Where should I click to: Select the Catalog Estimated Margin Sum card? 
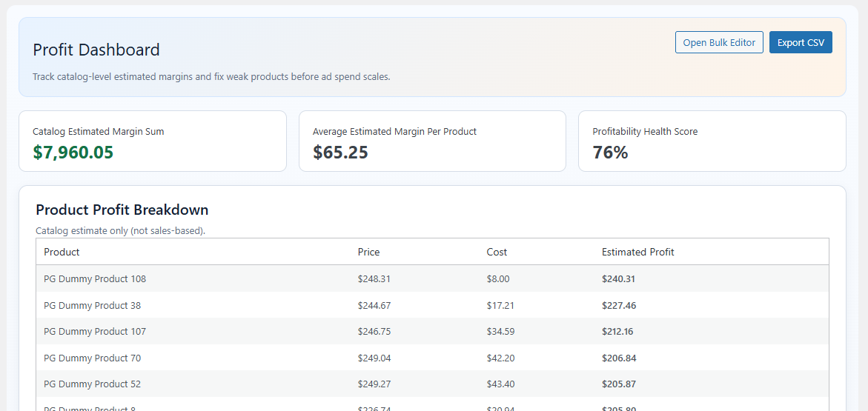point(152,141)
